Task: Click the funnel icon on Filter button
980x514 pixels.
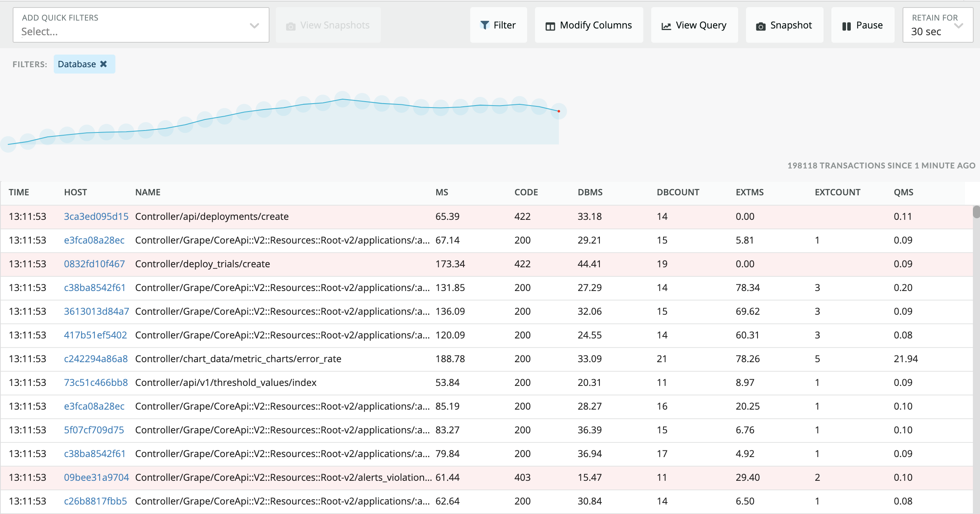Action: (x=484, y=25)
